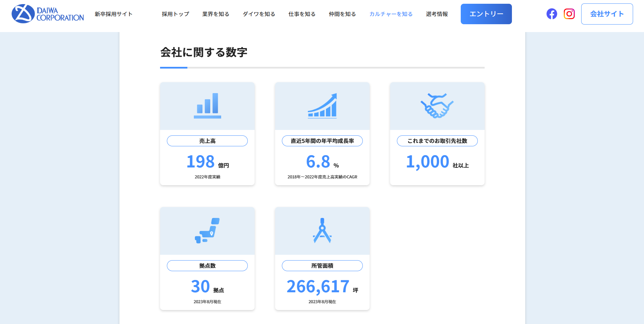Click the Daiwa Corporation logo
This screenshot has height=324, width=644.
tap(48, 14)
